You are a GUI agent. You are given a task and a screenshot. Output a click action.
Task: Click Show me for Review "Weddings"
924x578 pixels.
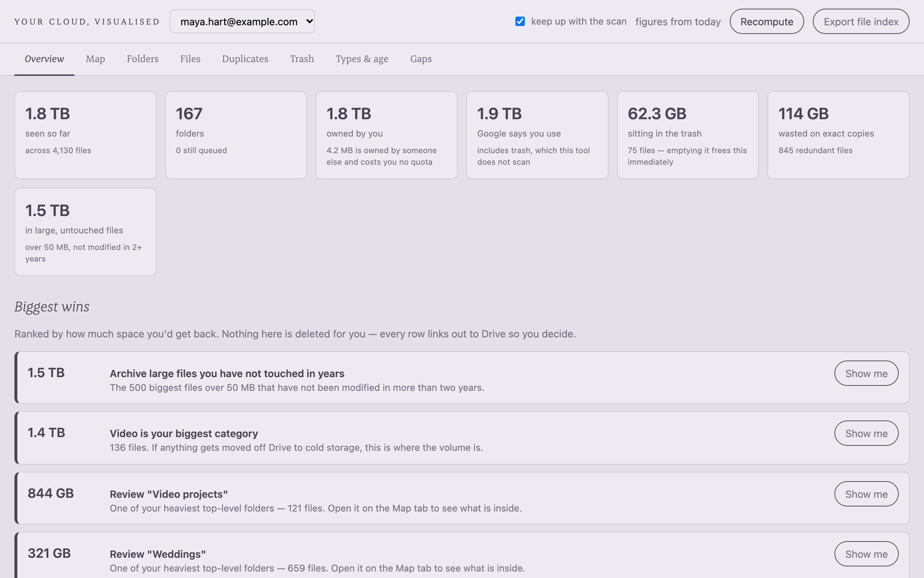tap(866, 554)
